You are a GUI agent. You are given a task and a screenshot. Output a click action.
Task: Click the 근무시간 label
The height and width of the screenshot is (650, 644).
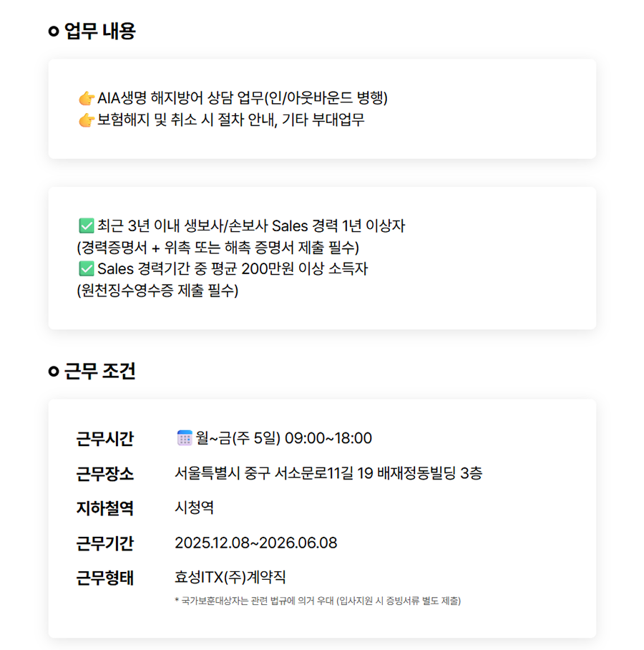(104, 439)
